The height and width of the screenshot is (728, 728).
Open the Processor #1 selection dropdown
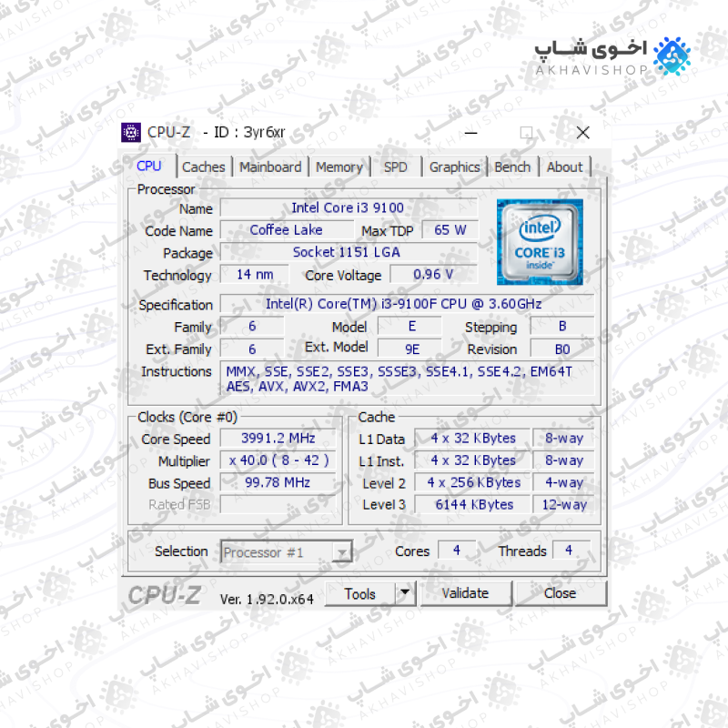click(x=287, y=551)
